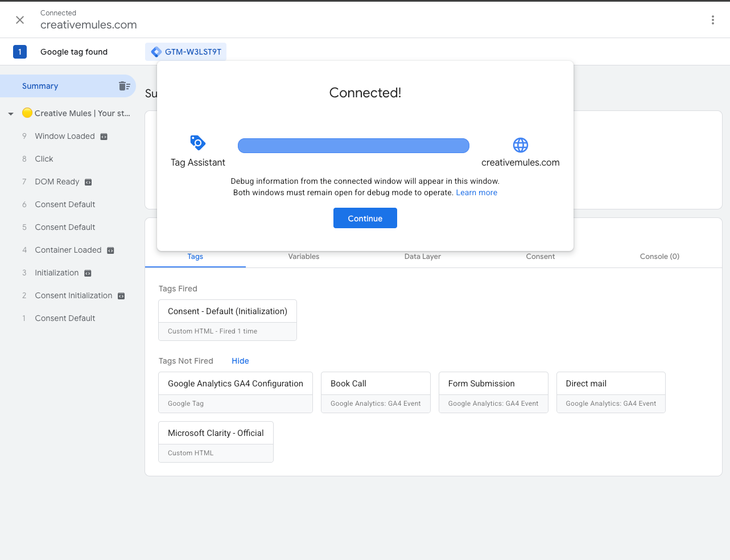Open the Form Submission tag card
This screenshot has height=560, width=730.
[x=493, y=392]
